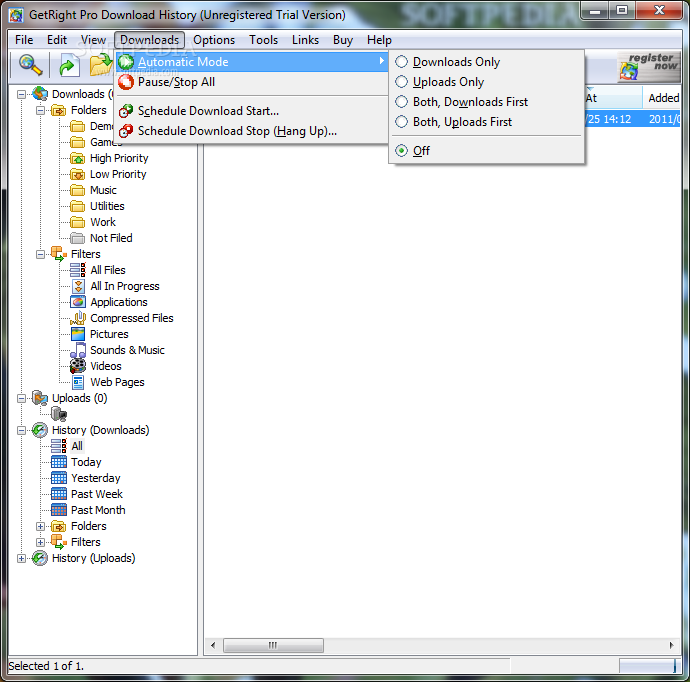The width and height of the screenshot is (690, 682).
Task: Click the Added column header
Action: 661,98
